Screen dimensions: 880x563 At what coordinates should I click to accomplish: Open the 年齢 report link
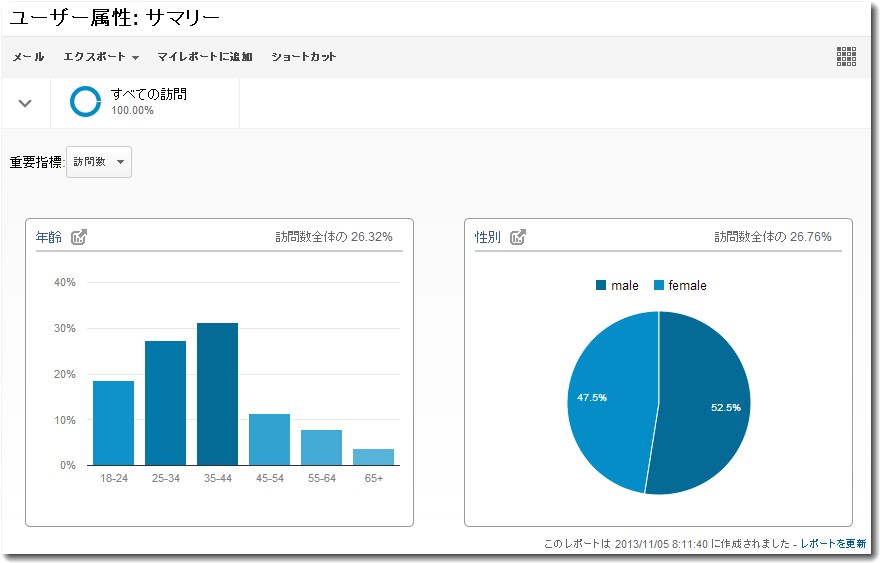(49, 237)
